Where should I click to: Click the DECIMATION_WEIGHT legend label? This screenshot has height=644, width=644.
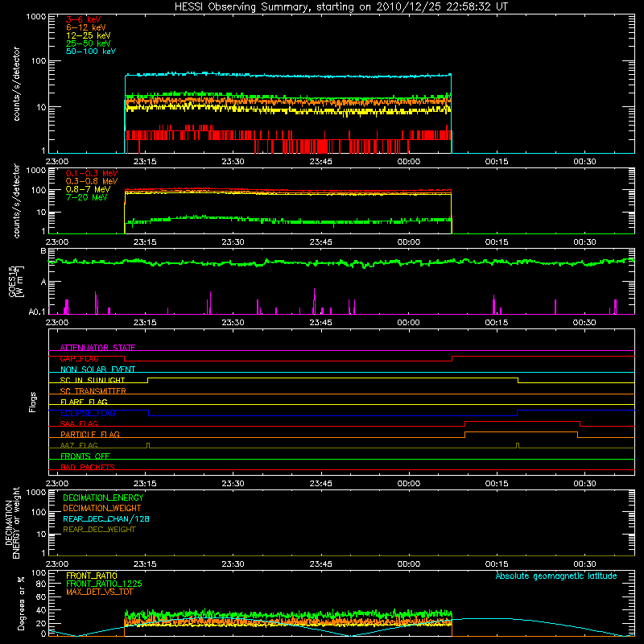pos(102,508)
